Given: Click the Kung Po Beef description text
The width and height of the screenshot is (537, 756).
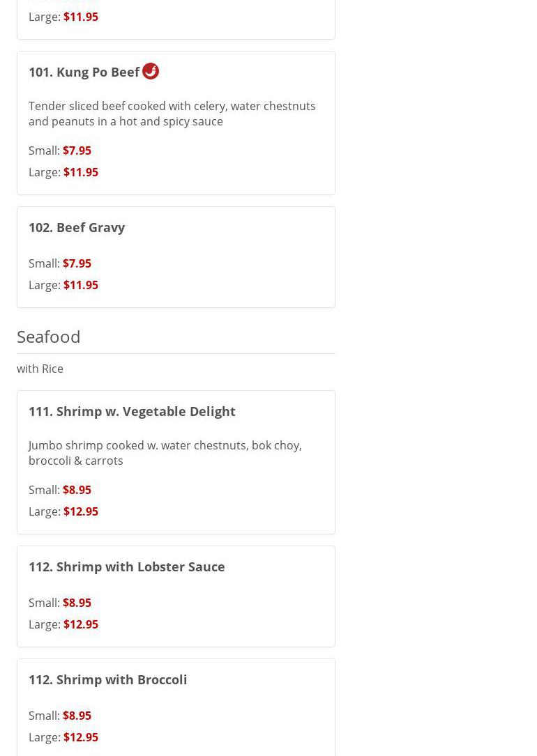Looking at the screenshot, I should [x=172, y=114].
